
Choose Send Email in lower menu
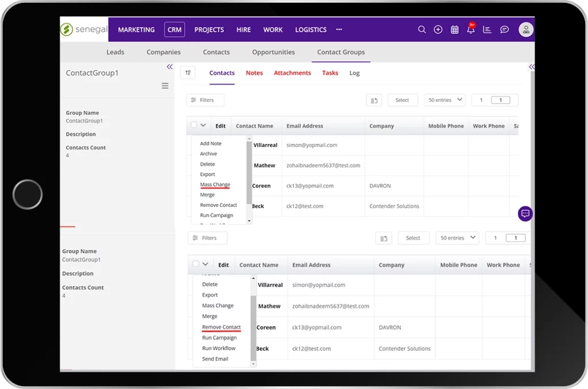point(215,359)
